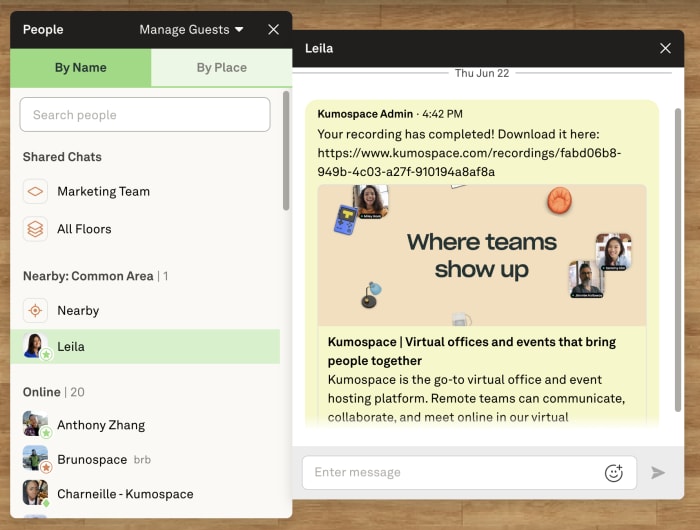Viewport: 700px width, 530px height.
Task: Open Brunospace's avatar
Action: [35, 459]
